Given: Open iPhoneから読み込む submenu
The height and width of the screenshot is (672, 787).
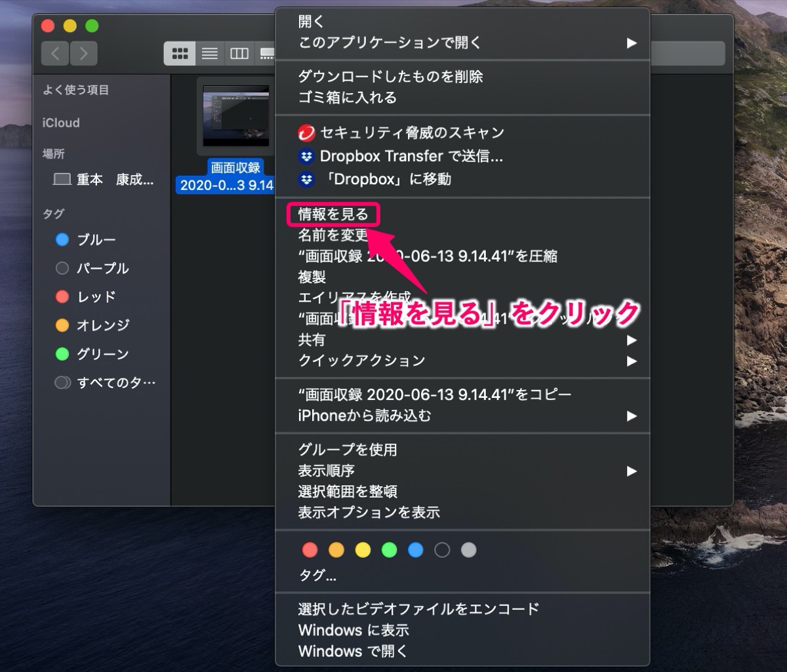Looking at the screenshot, I should 462,416.
